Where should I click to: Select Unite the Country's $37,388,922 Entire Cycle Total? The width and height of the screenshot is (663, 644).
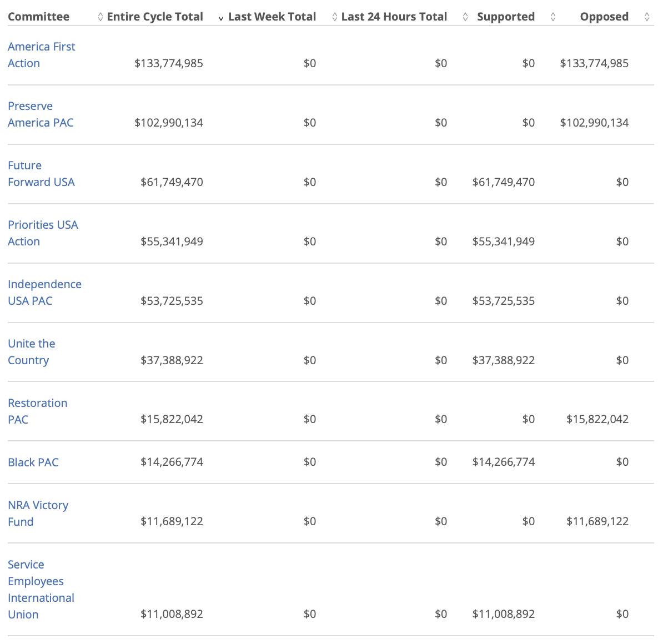(x=172, y=360)
